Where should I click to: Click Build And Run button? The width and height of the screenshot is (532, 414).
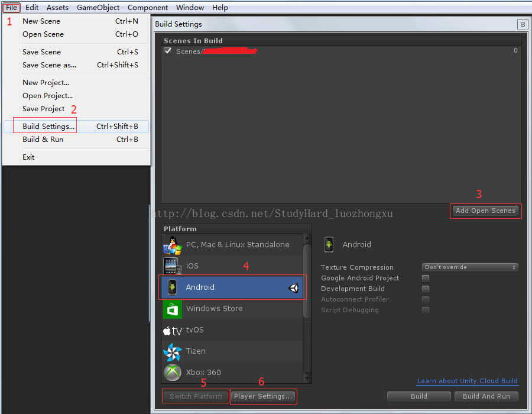click(486, 396)
